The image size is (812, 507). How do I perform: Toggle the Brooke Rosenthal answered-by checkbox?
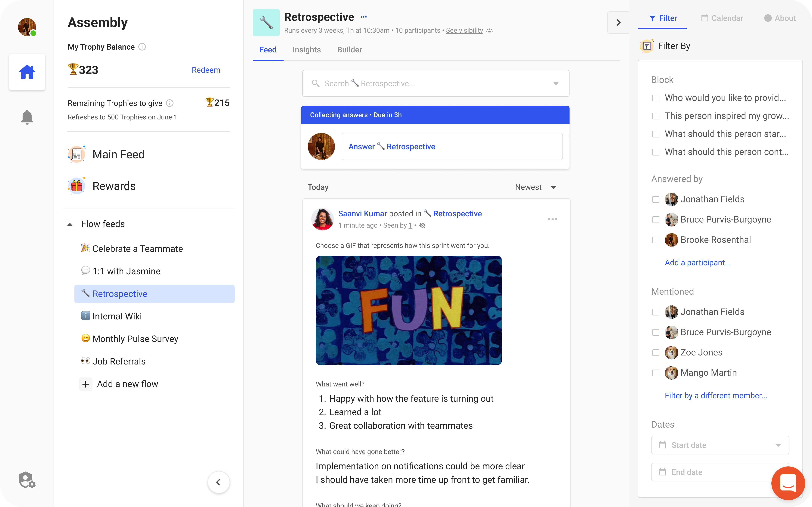click(656, 239)
